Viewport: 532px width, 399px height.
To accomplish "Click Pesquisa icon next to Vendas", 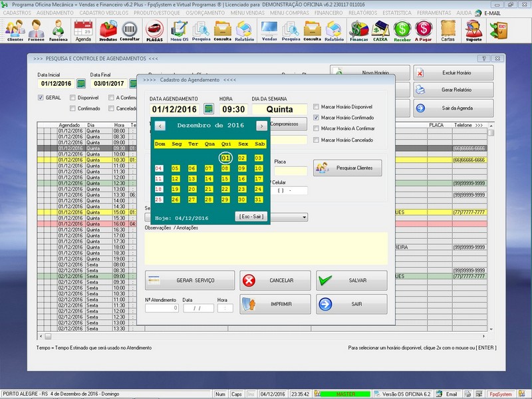I will click(291, 31).
